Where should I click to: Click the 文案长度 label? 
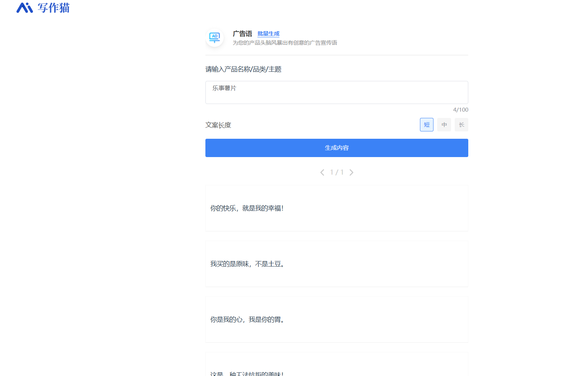[218, 125]
